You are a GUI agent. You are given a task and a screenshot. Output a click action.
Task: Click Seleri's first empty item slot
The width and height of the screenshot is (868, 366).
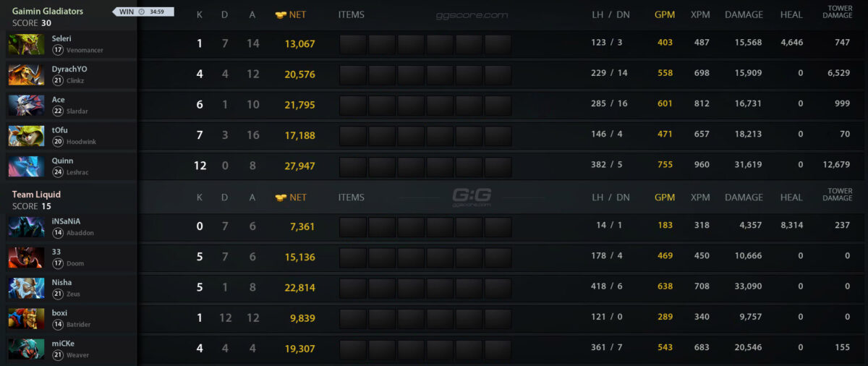tap(353, 44)
